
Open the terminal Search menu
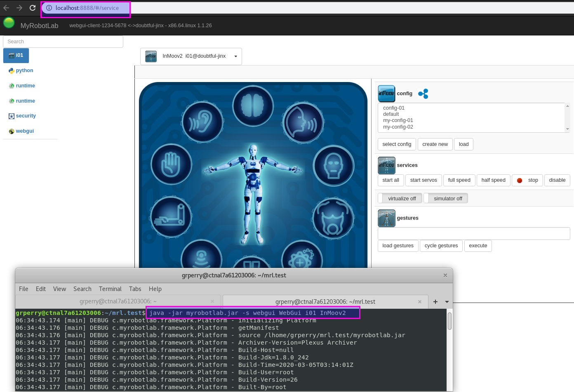pyautogui.click(x=82, y=289)
